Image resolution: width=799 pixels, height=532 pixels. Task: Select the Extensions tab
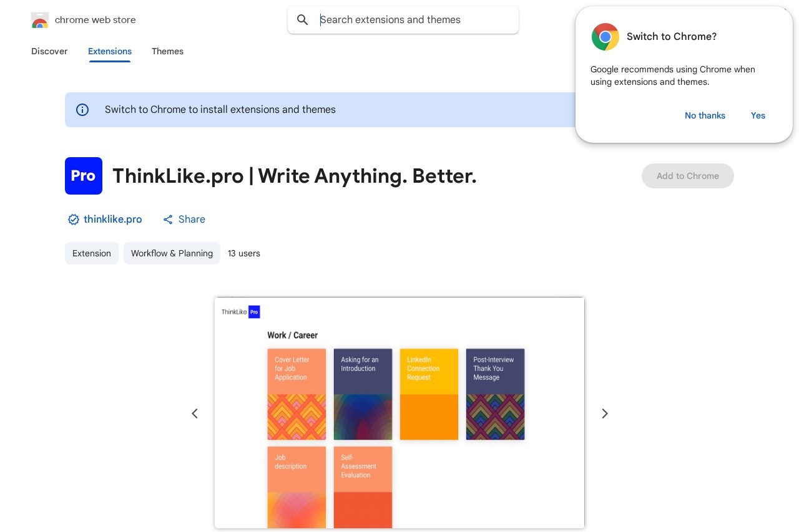coord(110,51)
